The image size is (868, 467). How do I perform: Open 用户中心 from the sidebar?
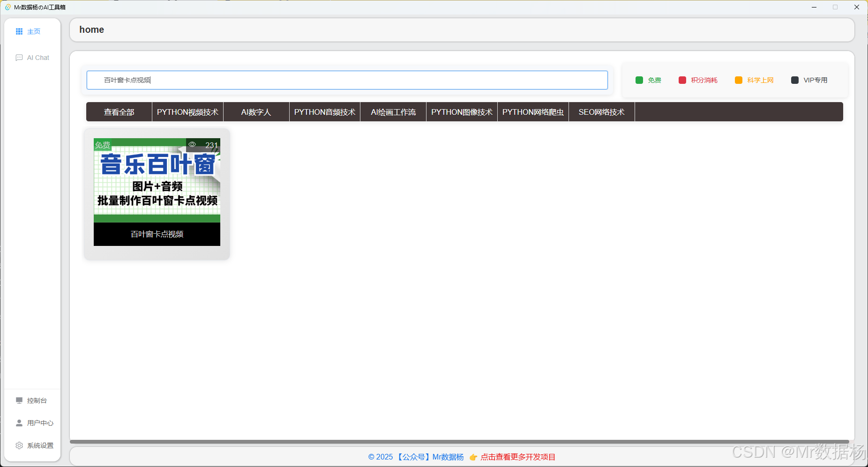pos(32,423)
